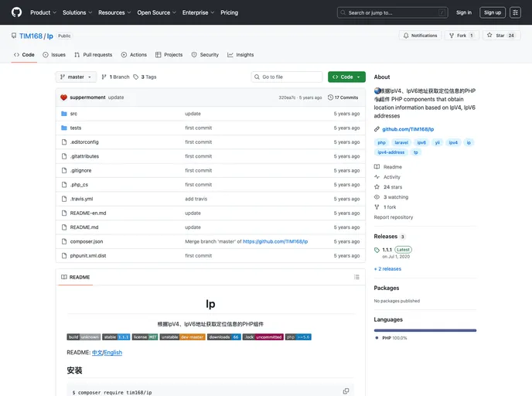Switch to the Insights tab

[x=240, y=55]
